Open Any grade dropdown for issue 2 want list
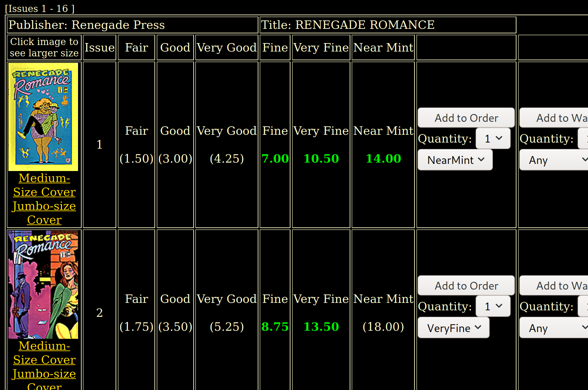This screenshot has height=390, width=588. tap(554, 328)
